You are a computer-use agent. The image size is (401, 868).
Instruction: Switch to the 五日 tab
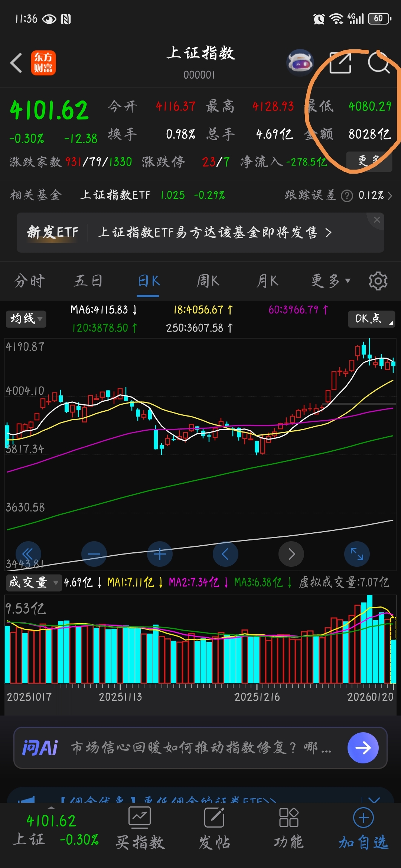click(x=88, y=281)
